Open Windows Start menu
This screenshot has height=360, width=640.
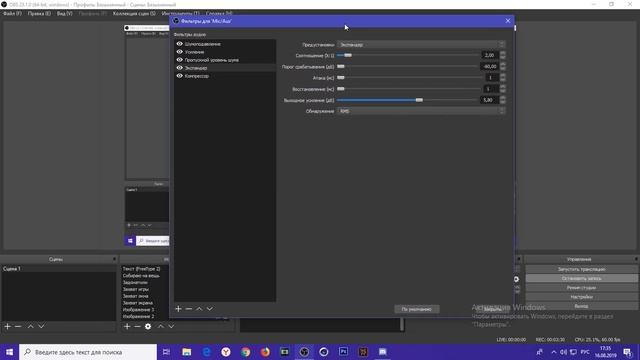pos(9,352)
